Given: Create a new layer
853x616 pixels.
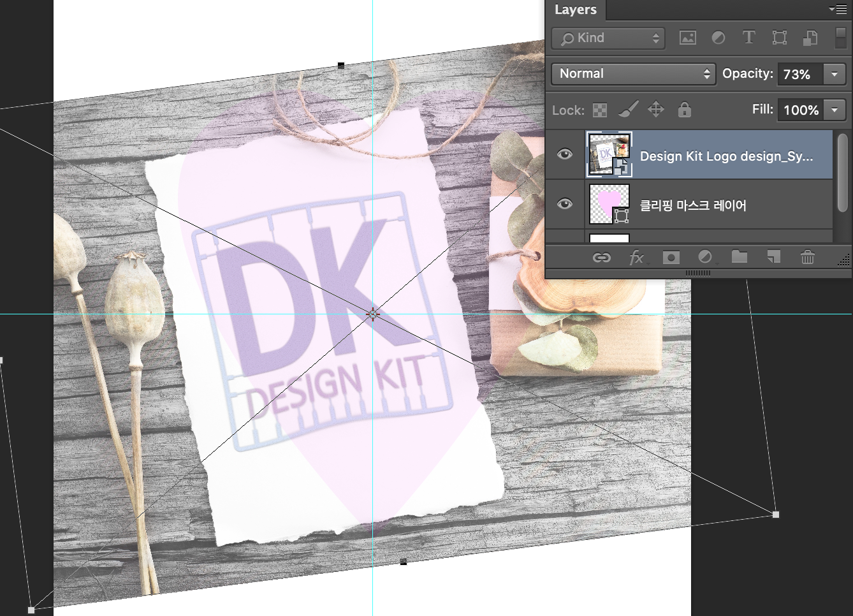Looking at the screenshot, I should [773, 257].
